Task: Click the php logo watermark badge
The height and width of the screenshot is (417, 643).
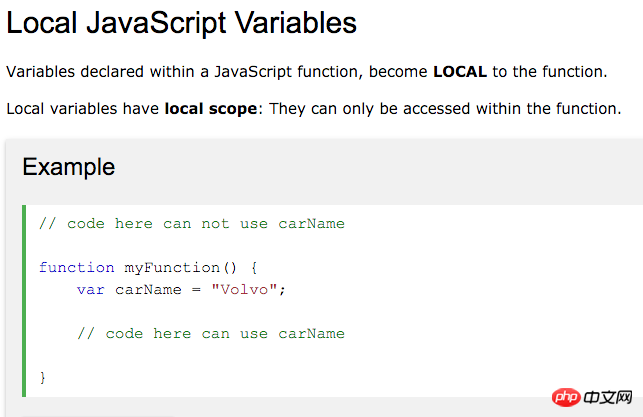Action: 565,395
